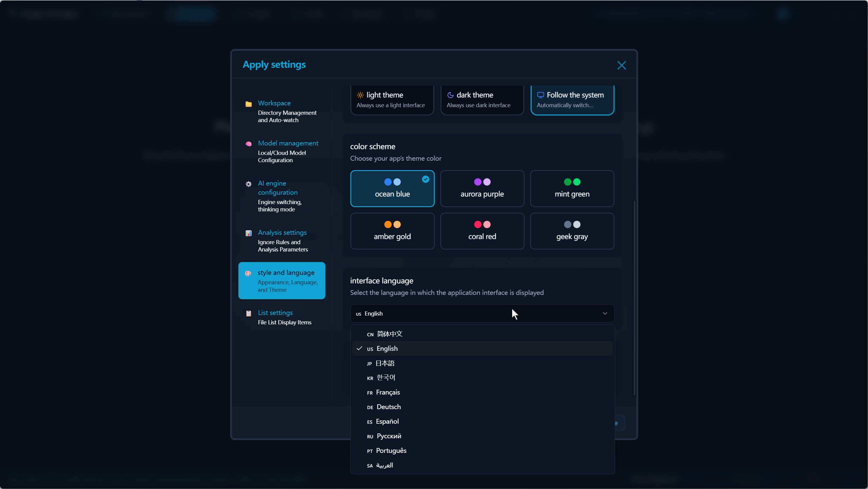Click the amber gold color dots
Viewport: 868px width, 489px height.
[392, 224]
